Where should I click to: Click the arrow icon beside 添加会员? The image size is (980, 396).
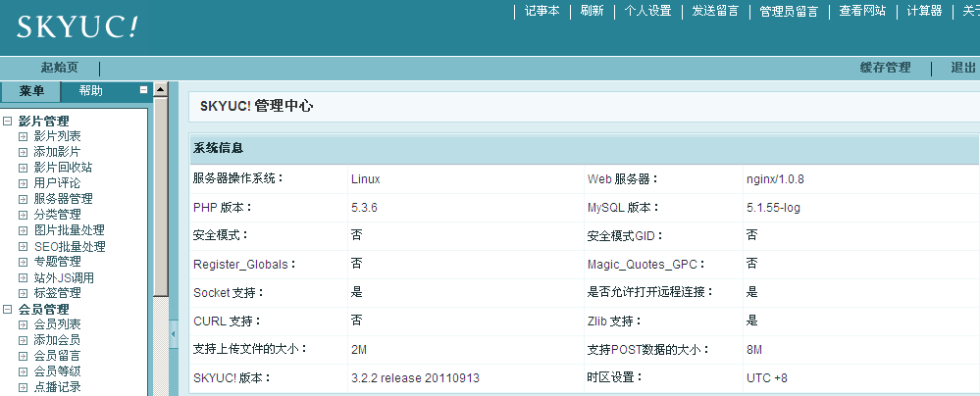tap(24, 341)
